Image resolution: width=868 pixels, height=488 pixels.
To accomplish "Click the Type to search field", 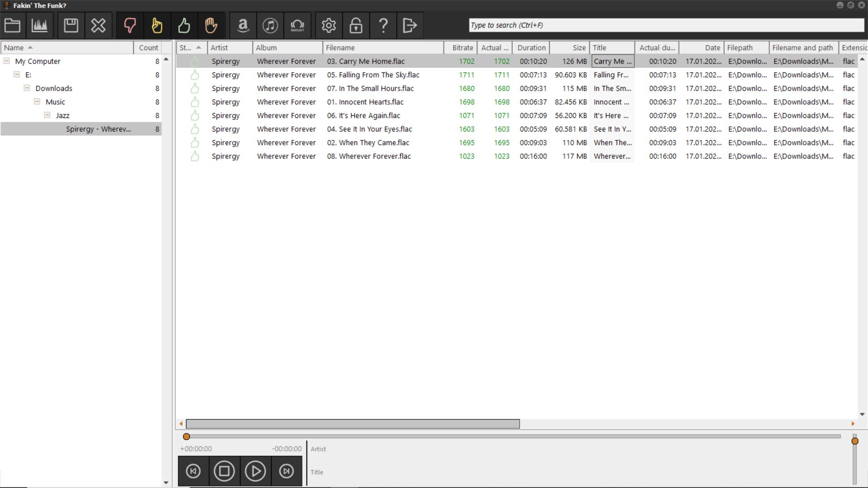I will tap(665, 25).
